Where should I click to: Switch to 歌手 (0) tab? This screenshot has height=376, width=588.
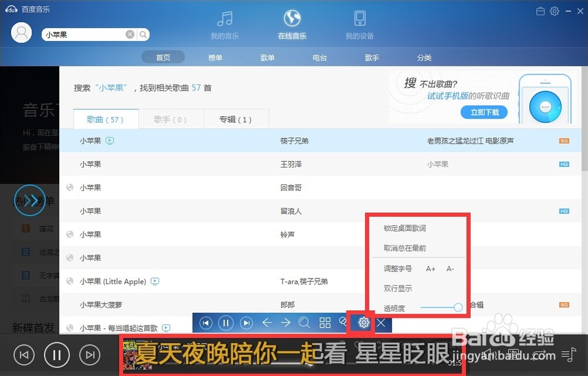(171, 119)
